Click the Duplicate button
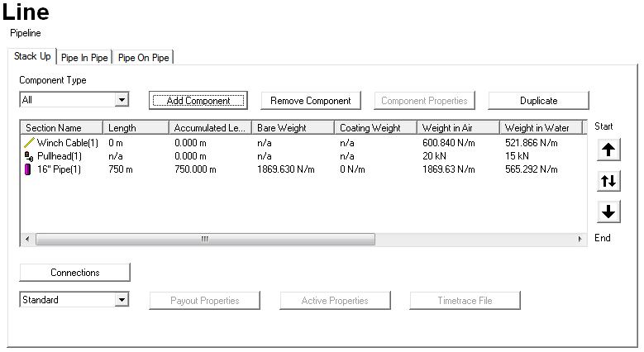 coord(538,101)
